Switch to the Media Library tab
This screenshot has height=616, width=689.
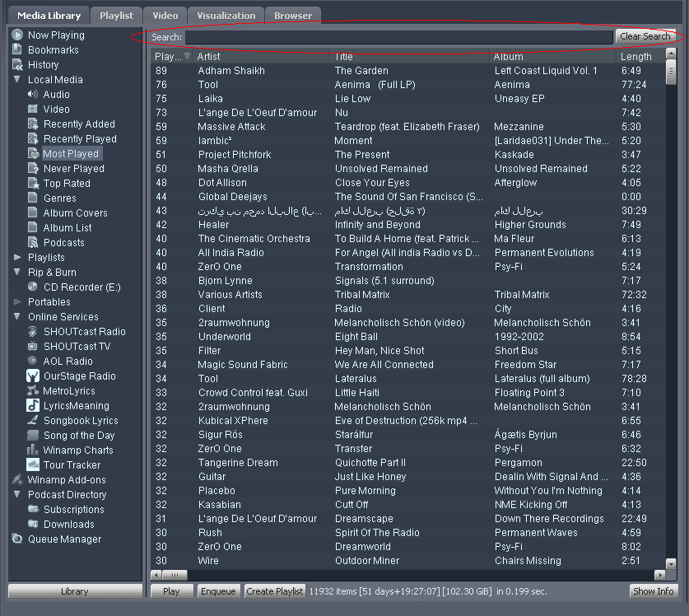pyautogui.click(x=49, y=16)
